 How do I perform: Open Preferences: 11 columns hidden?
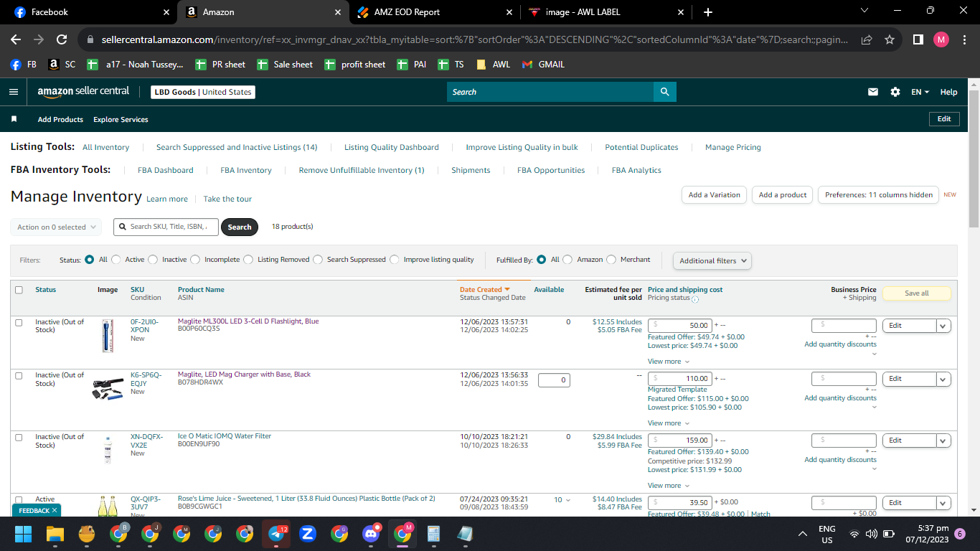(878, 195)
